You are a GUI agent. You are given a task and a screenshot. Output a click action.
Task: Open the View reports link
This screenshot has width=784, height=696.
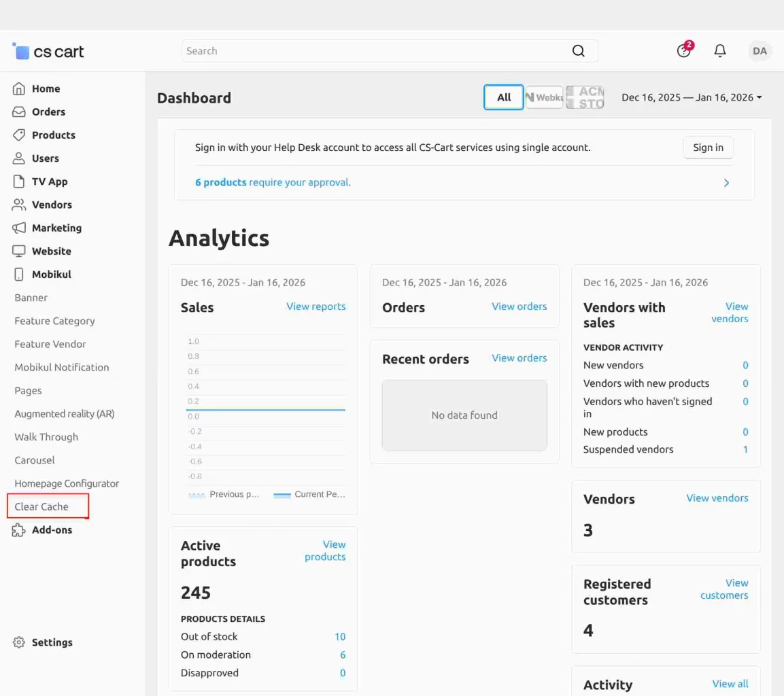pos(316,307)
